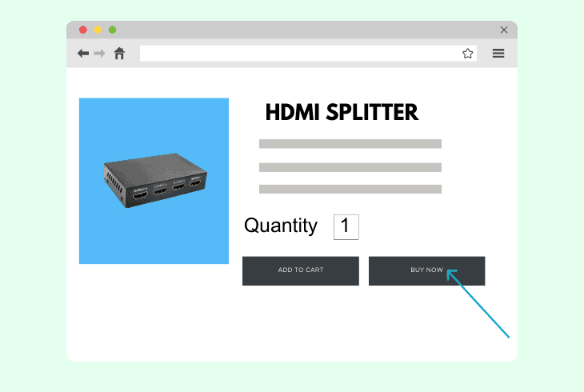This screenshot has width=584, height=392.
Task: Click the ADD TO CART button
Action: tap(301, 271)
